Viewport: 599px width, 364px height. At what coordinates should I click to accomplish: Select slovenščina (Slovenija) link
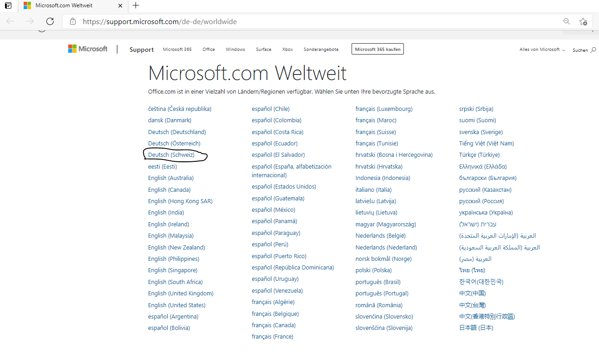tap(384, 328)
